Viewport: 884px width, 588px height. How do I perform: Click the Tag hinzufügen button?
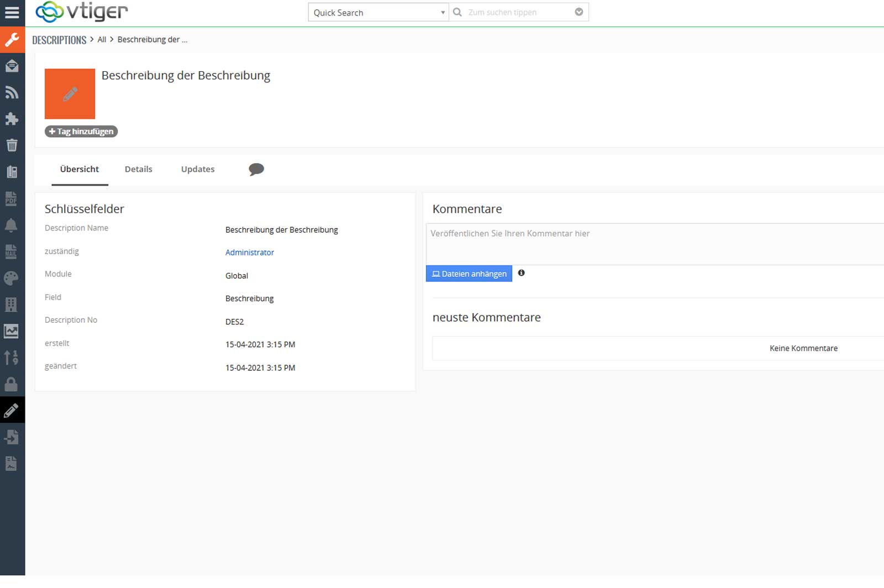click(81, 132)
